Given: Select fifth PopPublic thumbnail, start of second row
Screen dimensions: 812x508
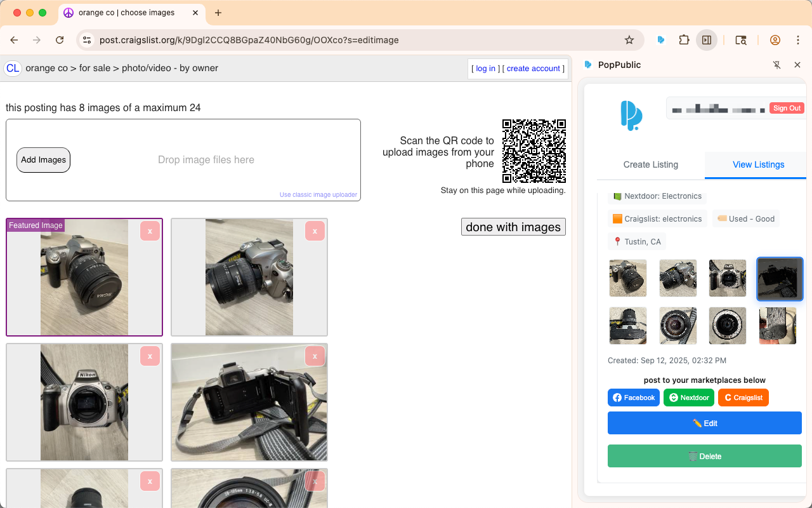Looking at the screenshot, I should pos(628,326).
